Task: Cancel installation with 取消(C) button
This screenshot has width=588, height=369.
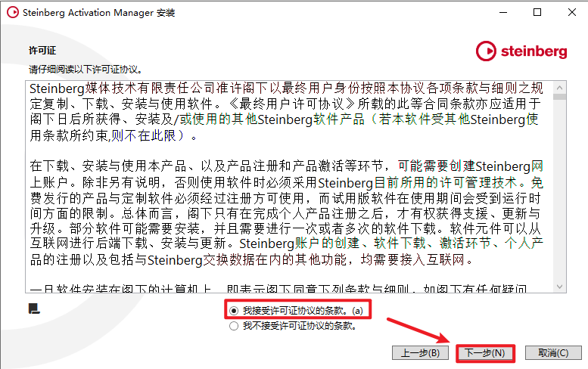Action: pos(553,353)
